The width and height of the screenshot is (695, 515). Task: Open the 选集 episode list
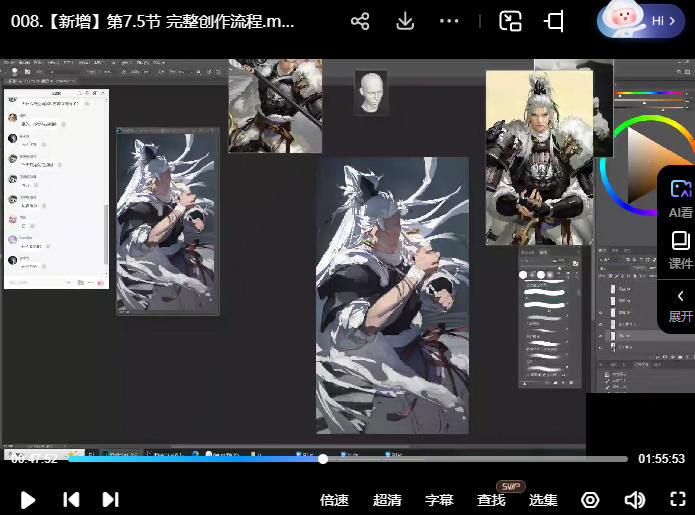(543, 500)
